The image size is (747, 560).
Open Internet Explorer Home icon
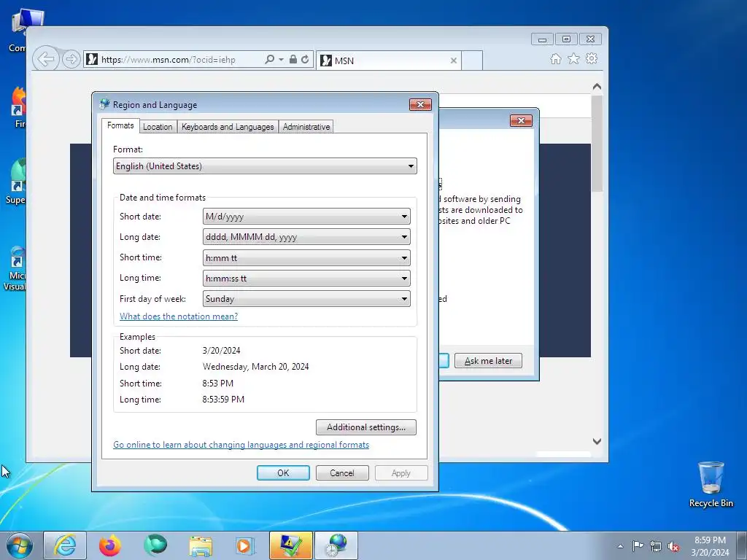tap(555, 58)
